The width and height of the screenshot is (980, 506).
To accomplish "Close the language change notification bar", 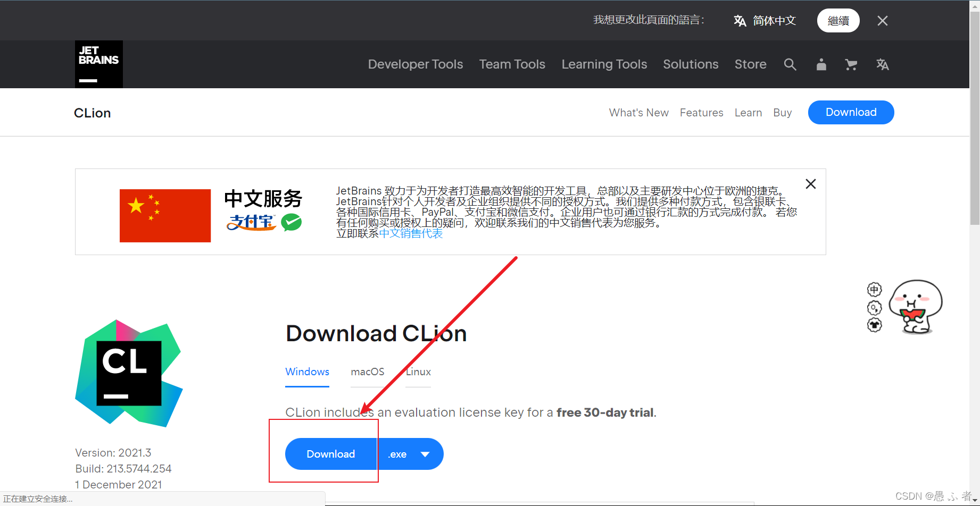I will pos(883,21).
